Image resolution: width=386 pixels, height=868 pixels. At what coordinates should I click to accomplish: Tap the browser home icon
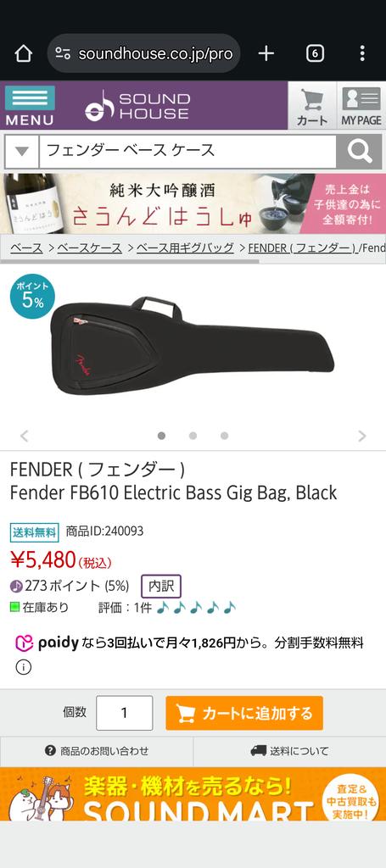tap(24, 53)
